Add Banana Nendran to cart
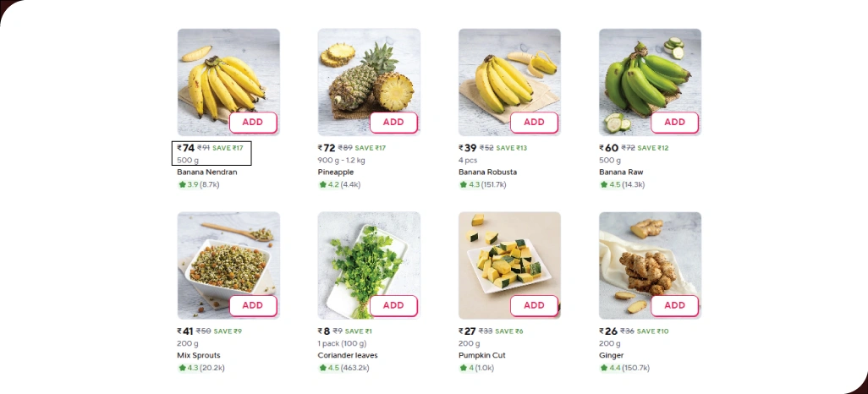 click(x=252, y=122)
